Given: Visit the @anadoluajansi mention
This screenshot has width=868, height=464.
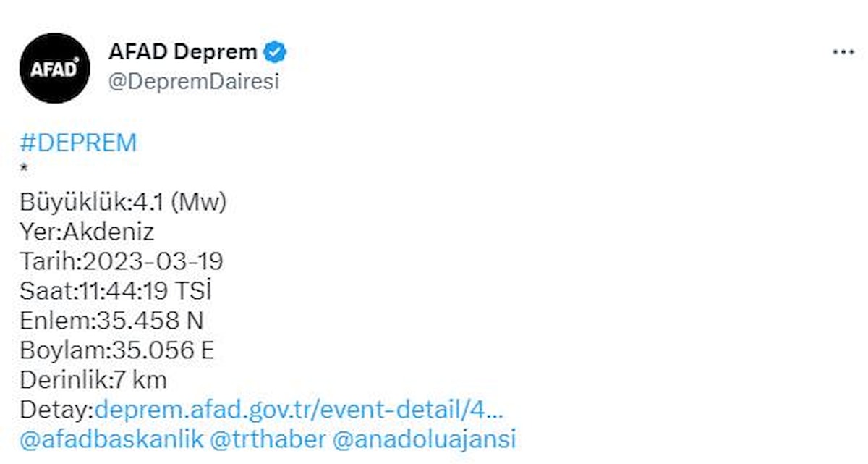Looking at the screenshot, I should click(424, 439).
